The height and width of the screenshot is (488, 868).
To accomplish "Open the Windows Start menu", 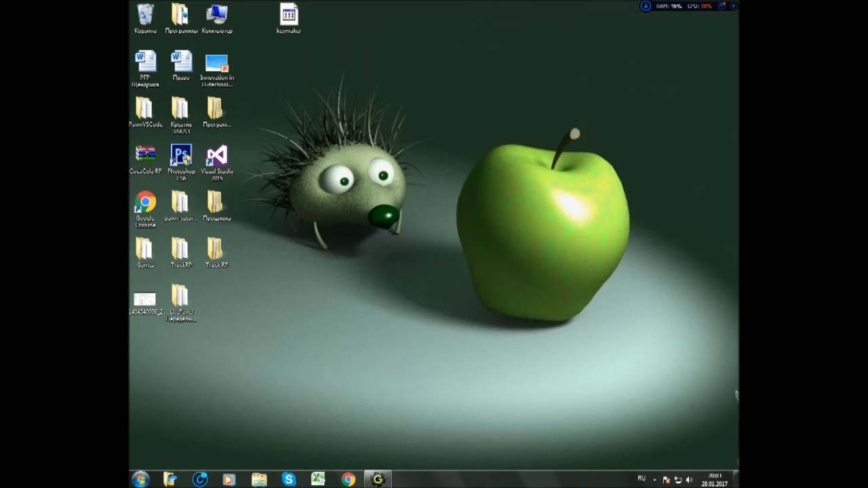I will 140,479.
